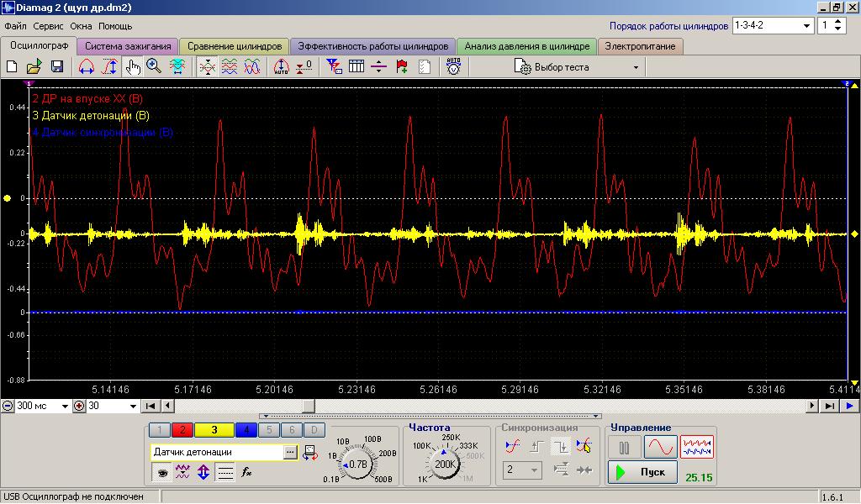
Task: Open the cylinder firing order dropdown 1-3-4-2
Action: [806, 26]
